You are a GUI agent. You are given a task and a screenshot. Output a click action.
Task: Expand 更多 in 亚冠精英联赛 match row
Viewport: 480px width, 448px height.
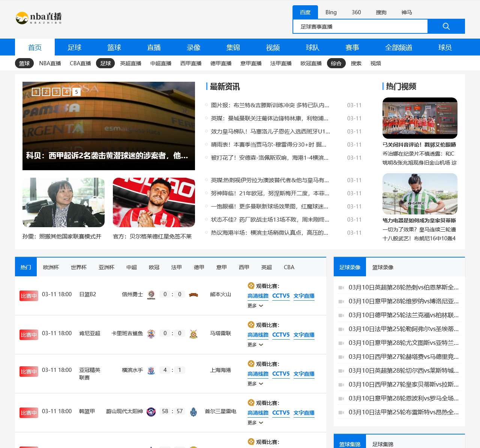point(255,384)
